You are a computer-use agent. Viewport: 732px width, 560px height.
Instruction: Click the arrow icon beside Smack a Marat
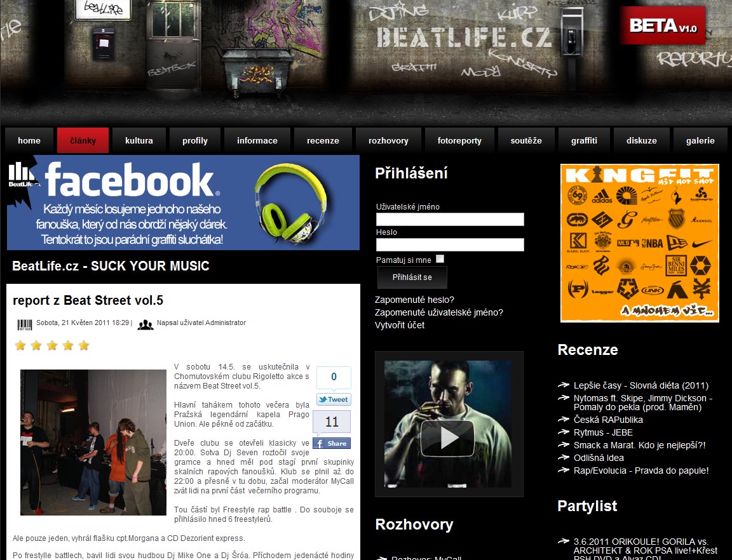[x=564, y=444]
